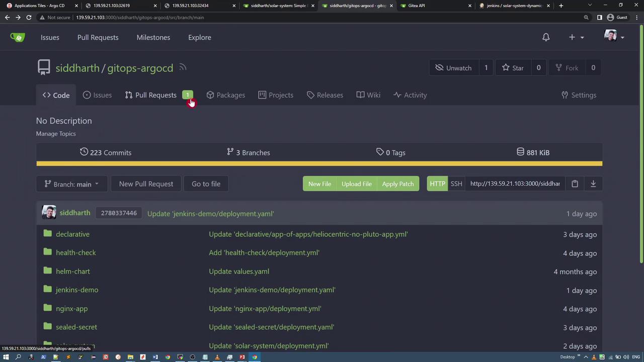The image size is (644, 362).
Task: Toggle Unwatch on the repository
Action: [x=453, y=68]
